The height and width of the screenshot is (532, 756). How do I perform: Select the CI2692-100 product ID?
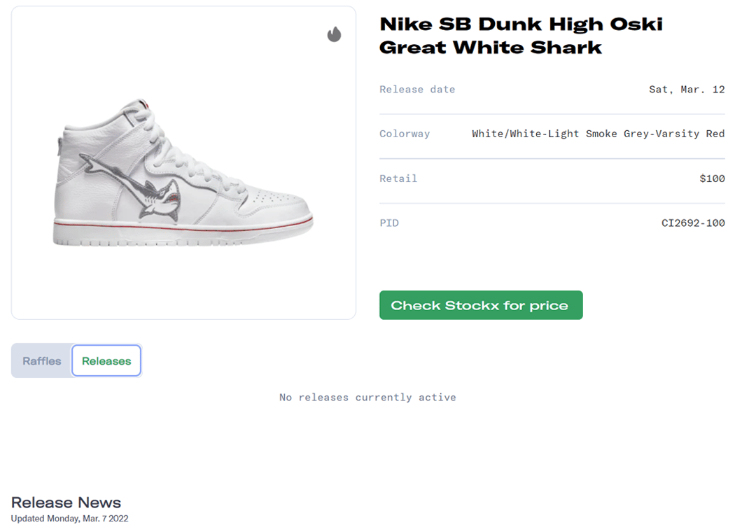(x=693, y=223)
